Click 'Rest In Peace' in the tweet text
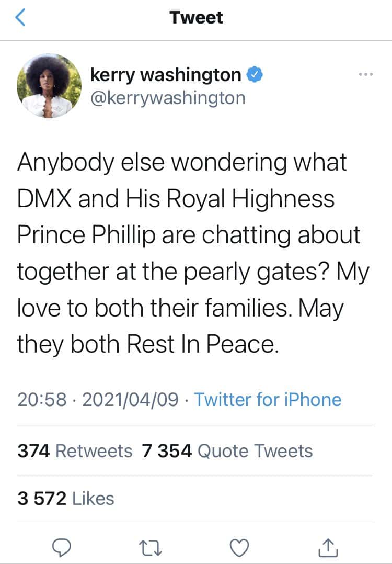Viewport: 392px width, 564px height. (199, 343)
